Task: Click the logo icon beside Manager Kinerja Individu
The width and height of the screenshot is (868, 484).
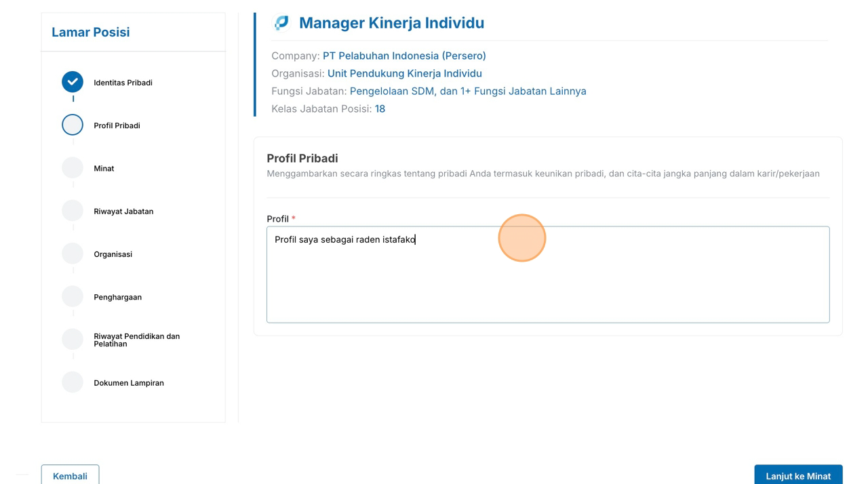Action: (281, 23)
